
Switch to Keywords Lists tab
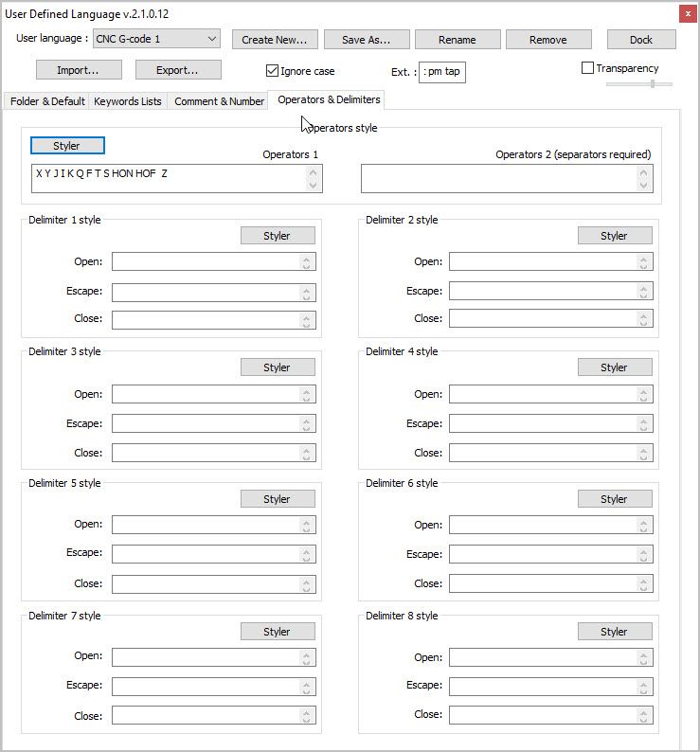click(128, 101)
